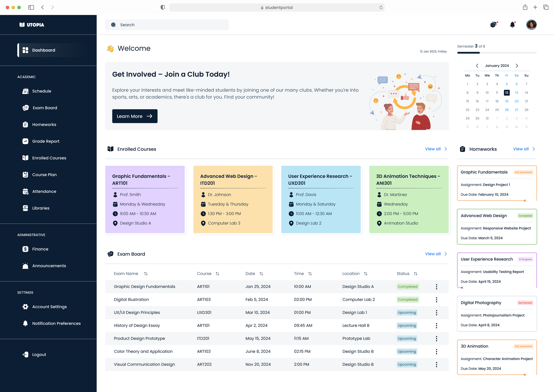Sort exam table by Exam Name
554x392 pixels.
tap(146, 274)
